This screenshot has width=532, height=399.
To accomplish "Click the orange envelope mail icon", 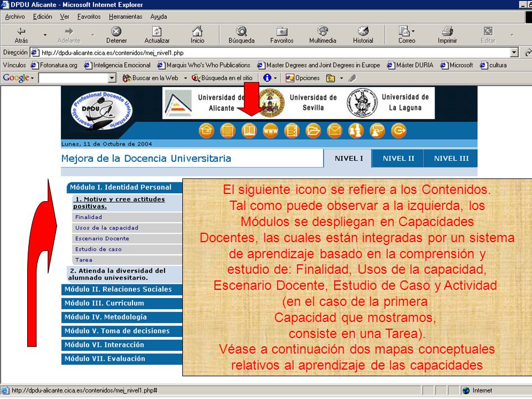I will (x=335, y=131).
